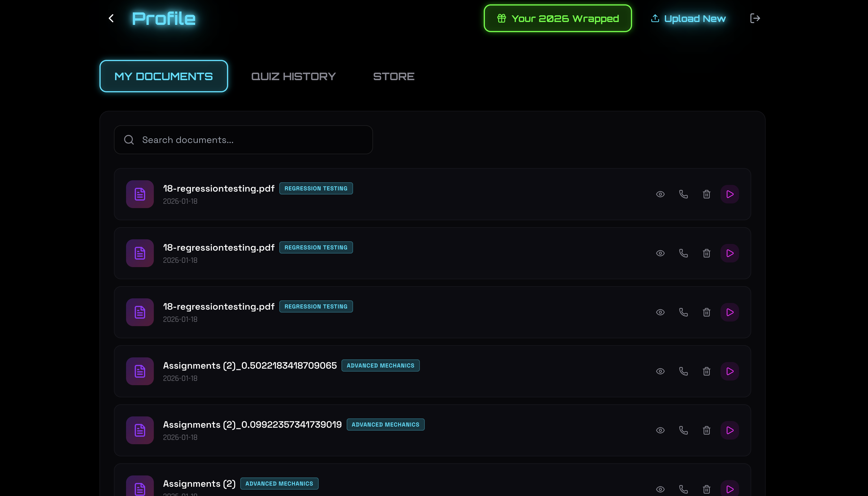This screenshot has width=868, height=496.
Task: Click phone icon for Assignments (2)_0.09922357341739019
Action: (683, 430)
